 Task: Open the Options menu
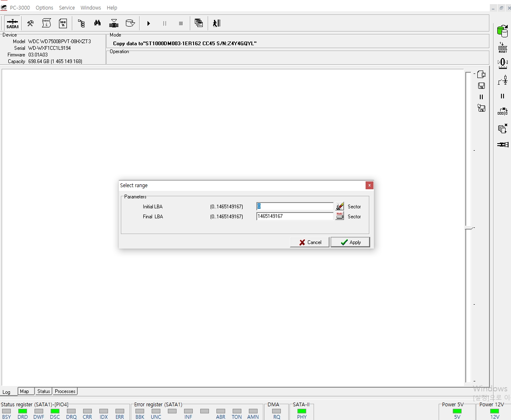coord(44,7)
